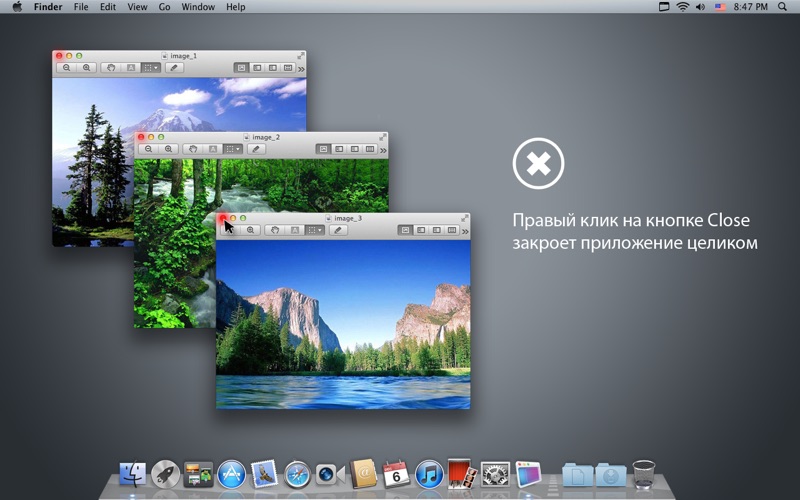Open the Edit pencil toolbar in image_3
The height and width of the screenshot is (500, 800).
338,230
